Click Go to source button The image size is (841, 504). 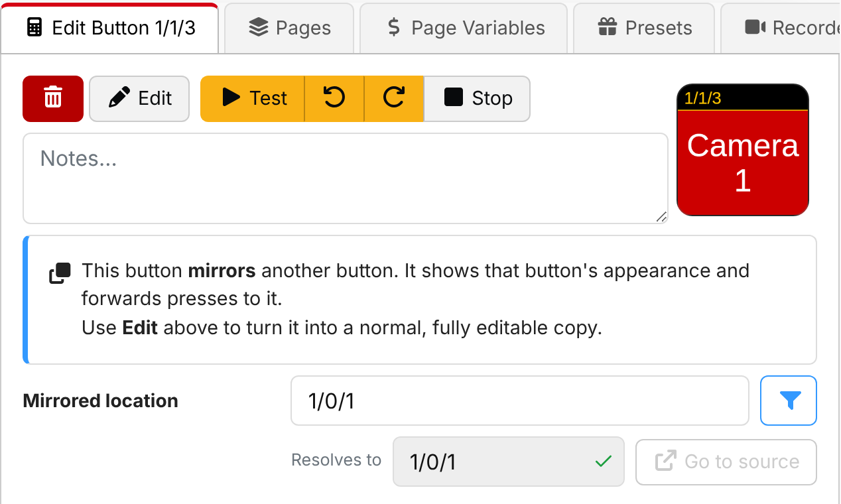[726, 462]
